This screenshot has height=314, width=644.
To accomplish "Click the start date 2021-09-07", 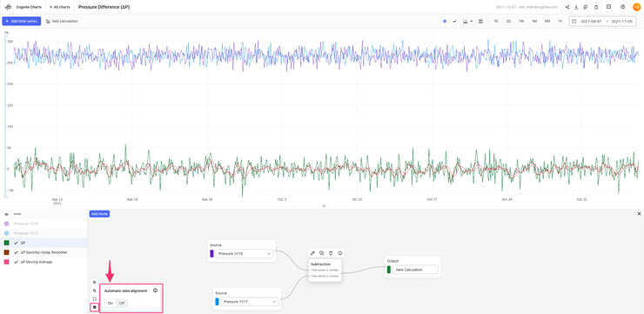I will click(592, 21).
